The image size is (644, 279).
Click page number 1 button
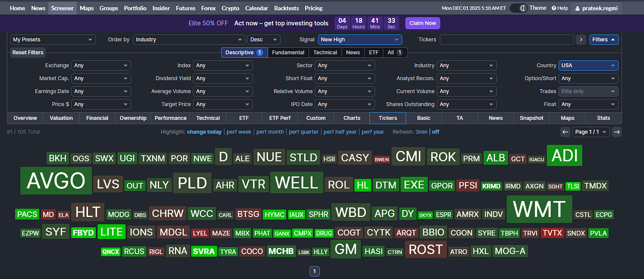pyautogui.click(x=314, y=271)
